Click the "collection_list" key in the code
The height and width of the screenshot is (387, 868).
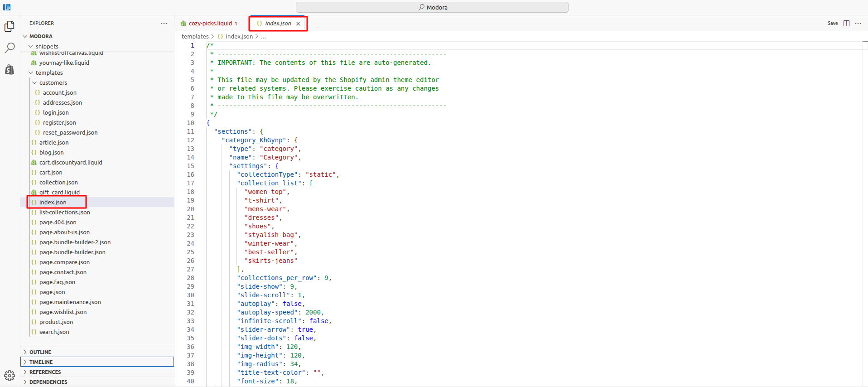[269, 183]
